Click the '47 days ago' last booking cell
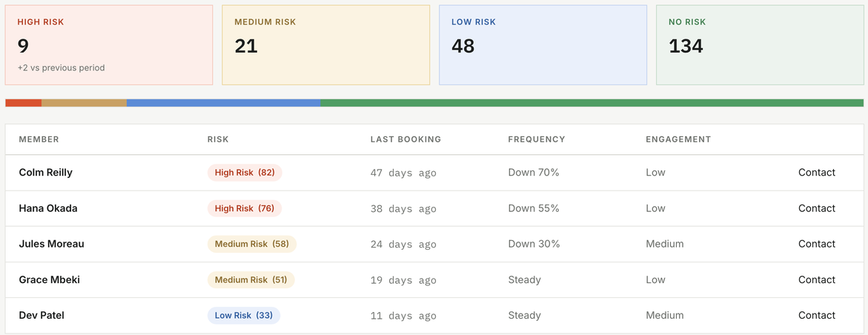 coord(403,173)
